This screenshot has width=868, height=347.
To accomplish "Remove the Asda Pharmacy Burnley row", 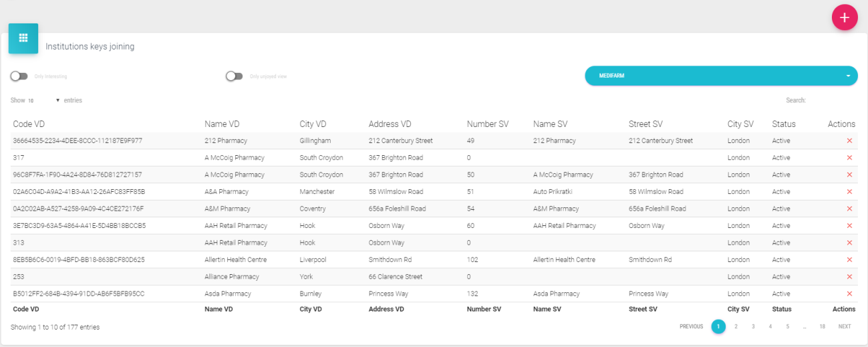I will (x=849, y=294).
